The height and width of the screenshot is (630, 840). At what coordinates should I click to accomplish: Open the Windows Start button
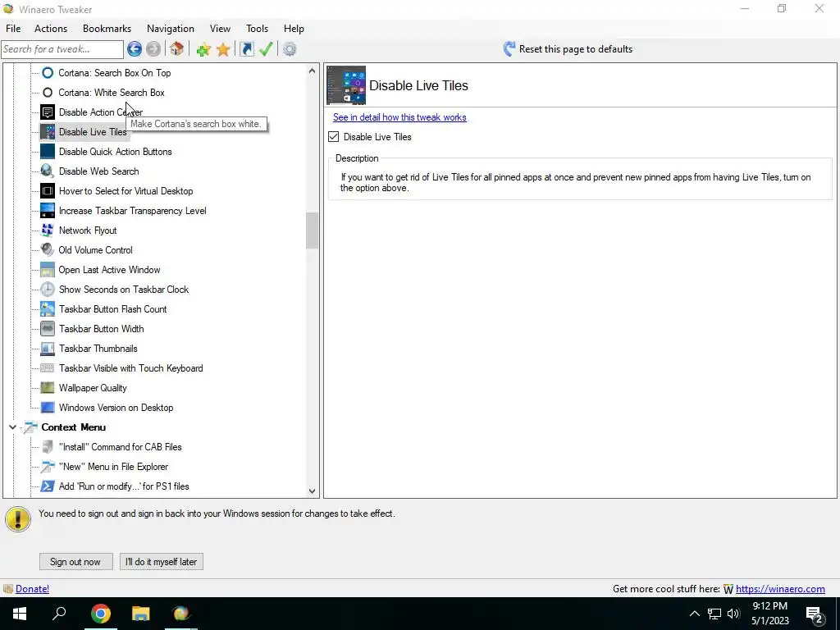pos(20,614)
